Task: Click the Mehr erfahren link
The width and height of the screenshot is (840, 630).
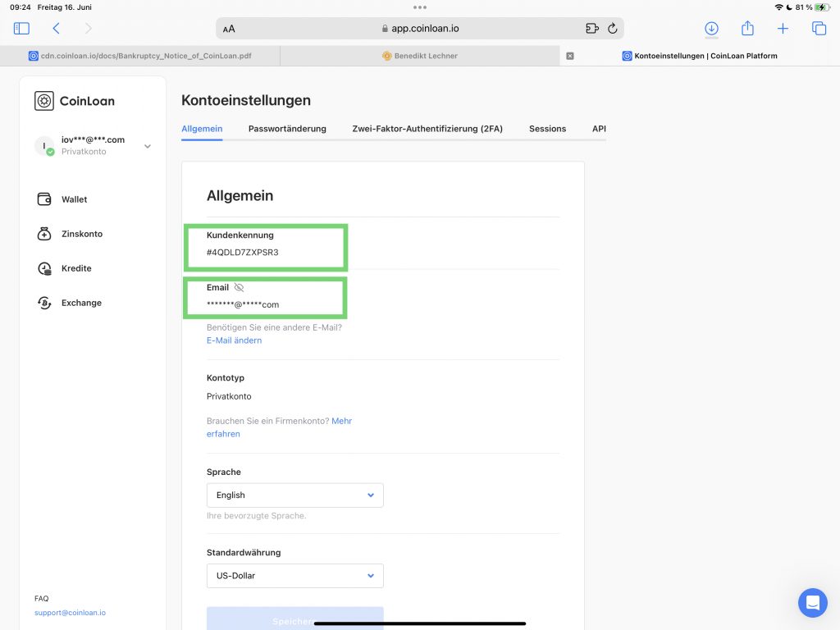Action: pos(279,427)
